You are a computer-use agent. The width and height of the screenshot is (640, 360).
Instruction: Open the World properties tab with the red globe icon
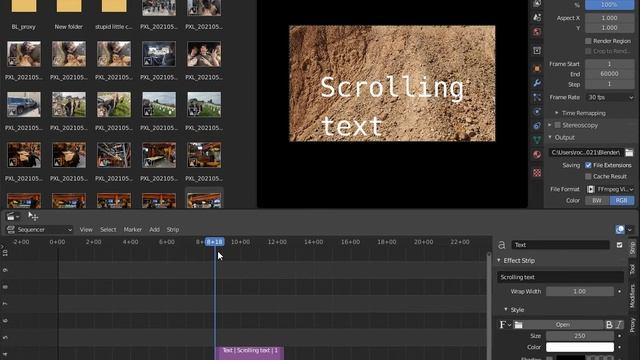pyautogui.click(x=537, y=32)
